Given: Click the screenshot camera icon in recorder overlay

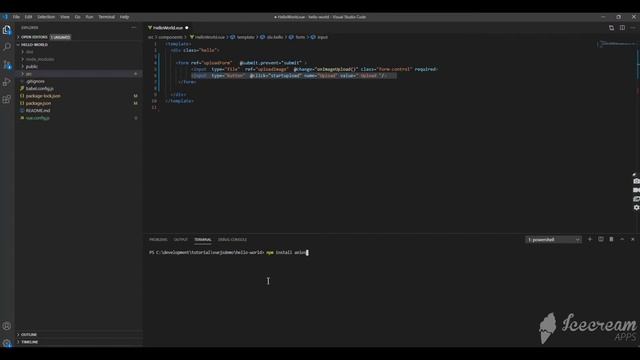Looking at the screenshot, I should click(636, 181).
